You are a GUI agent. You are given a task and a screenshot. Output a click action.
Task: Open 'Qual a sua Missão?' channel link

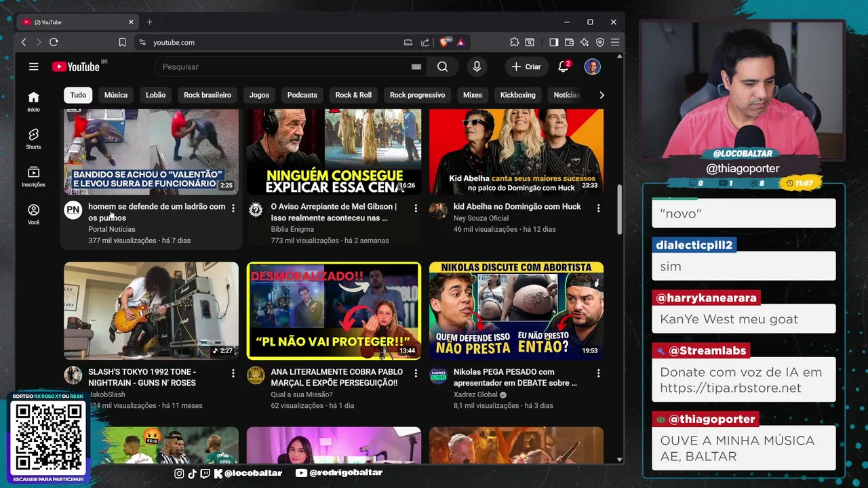coord(302,394)
